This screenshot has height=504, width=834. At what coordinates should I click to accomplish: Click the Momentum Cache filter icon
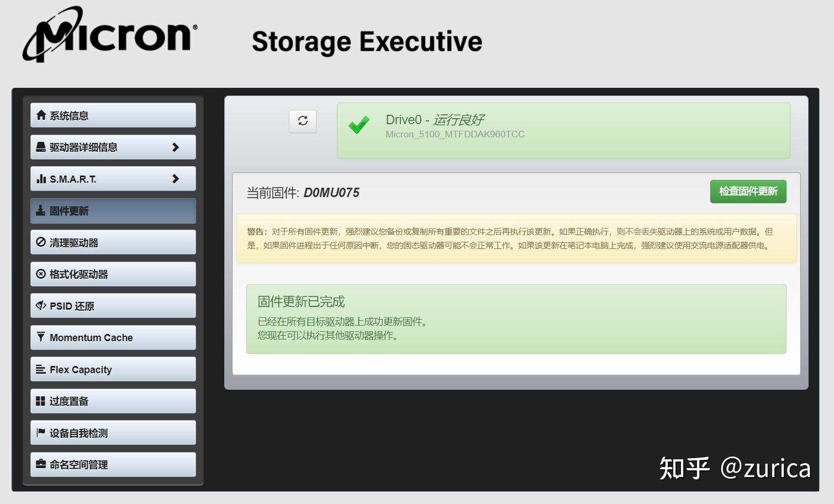(x=41, y=337)
